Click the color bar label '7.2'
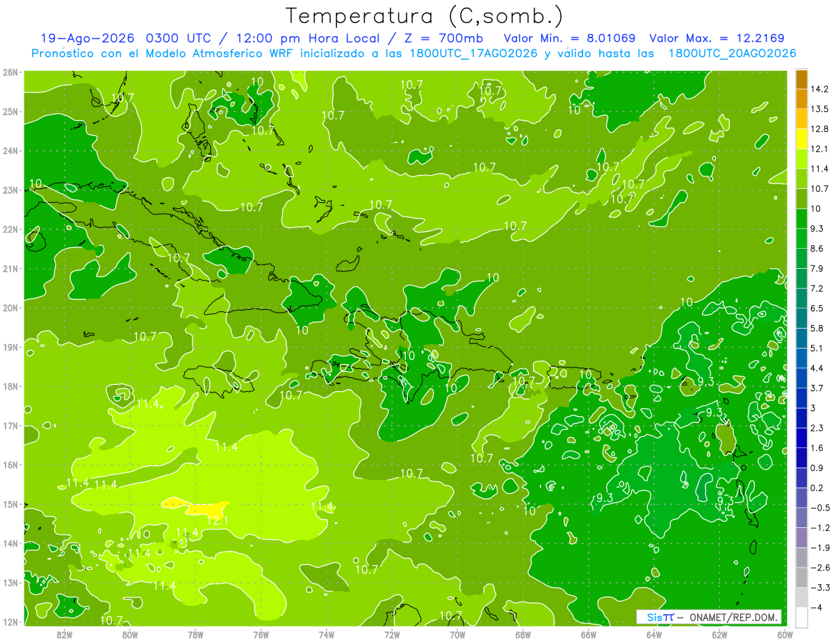Screen dimensions: 834x644 [x=817, y=288]
